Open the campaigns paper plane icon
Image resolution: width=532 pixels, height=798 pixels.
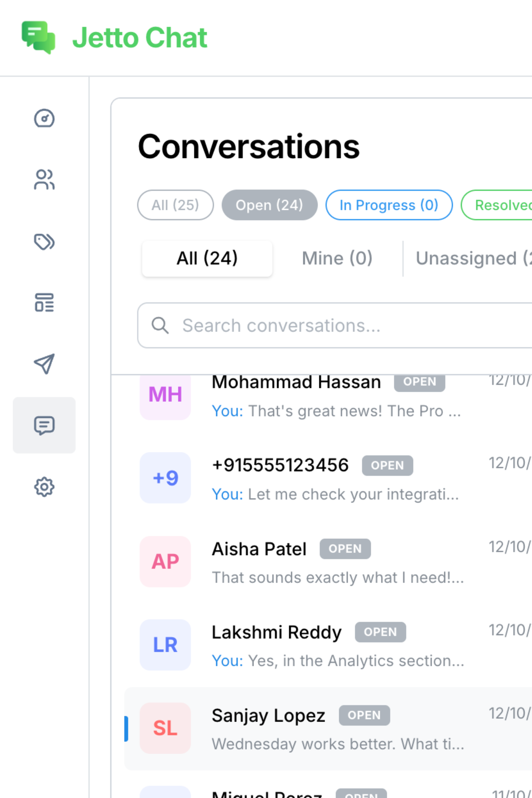click(x=44, y=364)
